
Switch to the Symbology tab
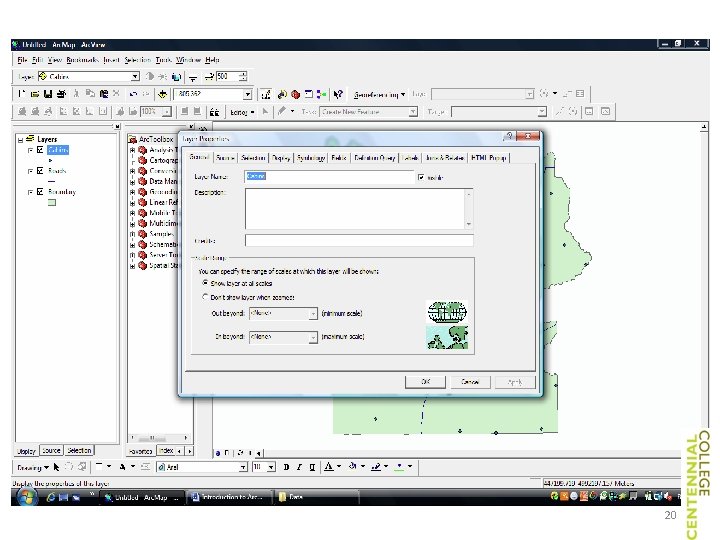(x=311, y=158)
